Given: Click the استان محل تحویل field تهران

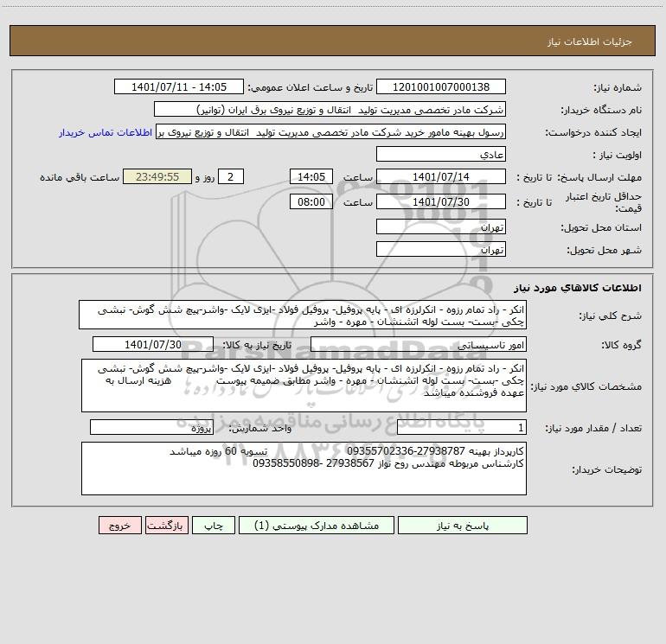Looking at the screenshot, I should [x=441, y=227].
